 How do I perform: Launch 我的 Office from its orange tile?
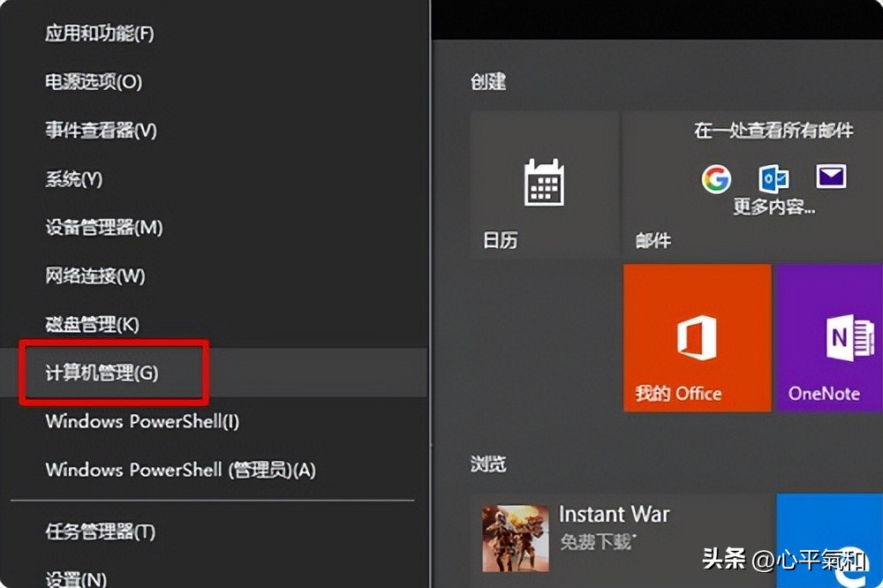697,338
